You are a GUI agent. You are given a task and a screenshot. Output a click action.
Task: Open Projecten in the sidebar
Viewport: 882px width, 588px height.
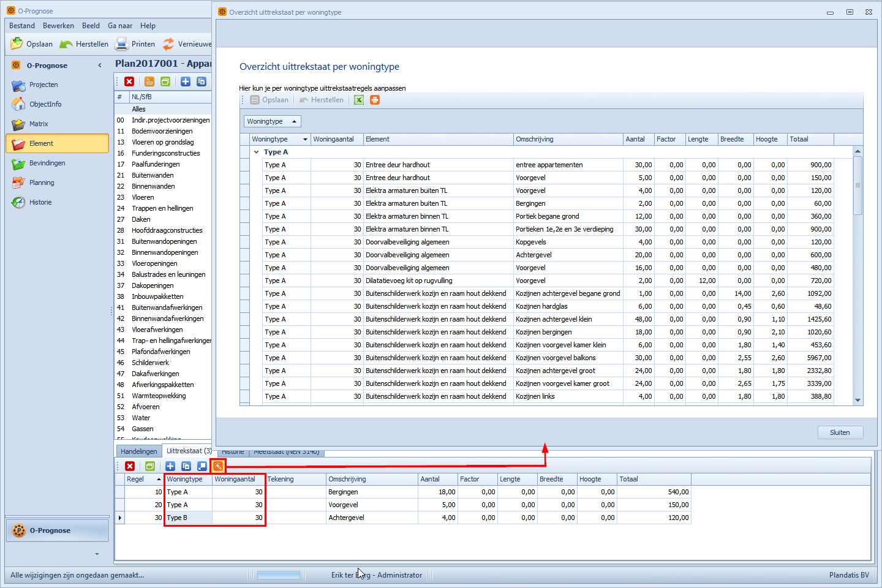57,85
